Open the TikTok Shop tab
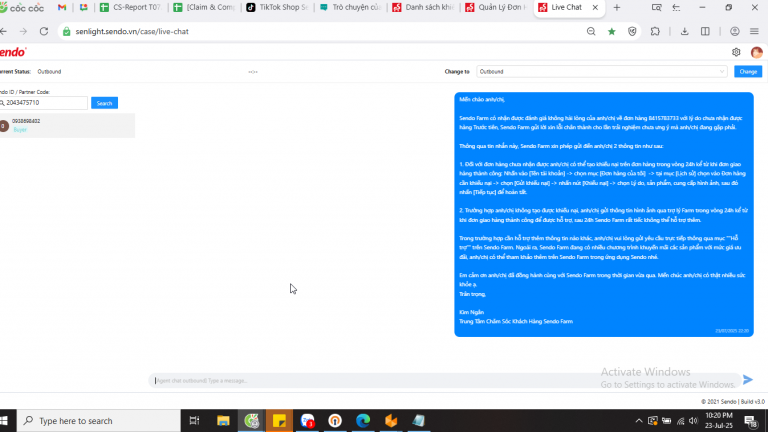Viewport: 768px width, 432px height. click(278, 7)
